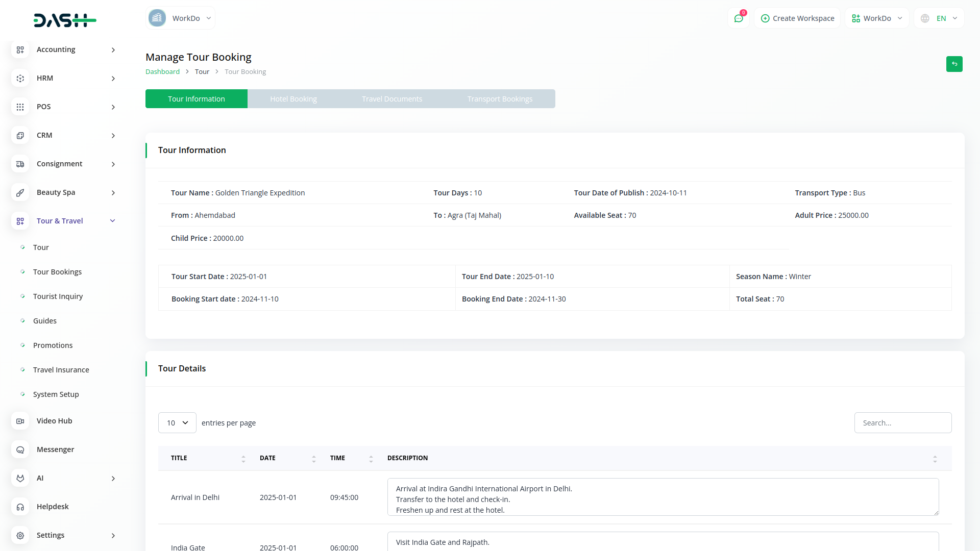The height and width of the screenshot is (551, 980).
Task: Click the Settings gear icon in sidebar
Action: 20,535
